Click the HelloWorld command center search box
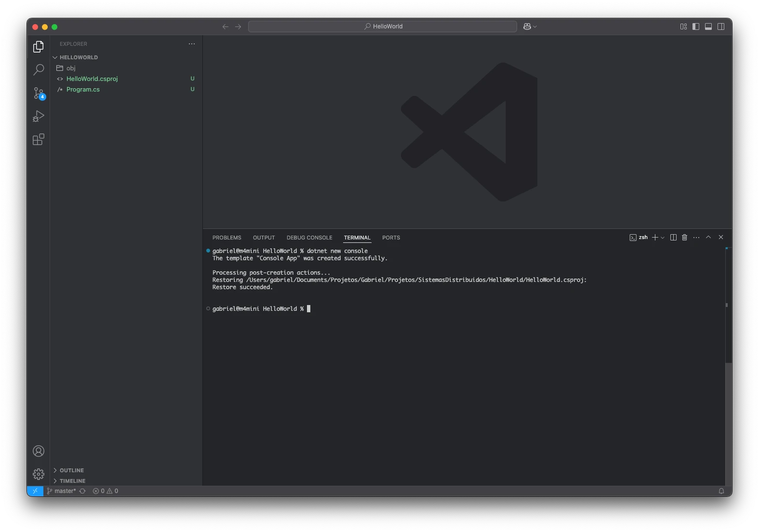The image size is (759, 532). [x=383, y=27]
